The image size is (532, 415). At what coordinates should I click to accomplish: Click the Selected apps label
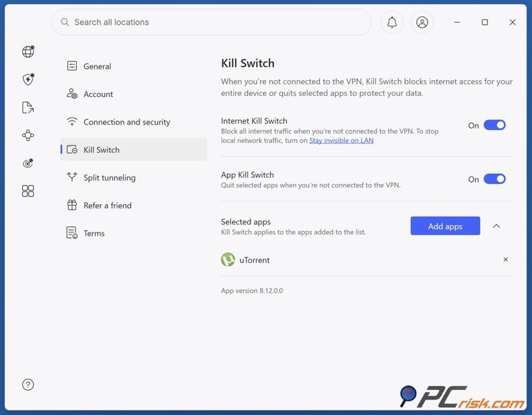(x=246, y=222)
